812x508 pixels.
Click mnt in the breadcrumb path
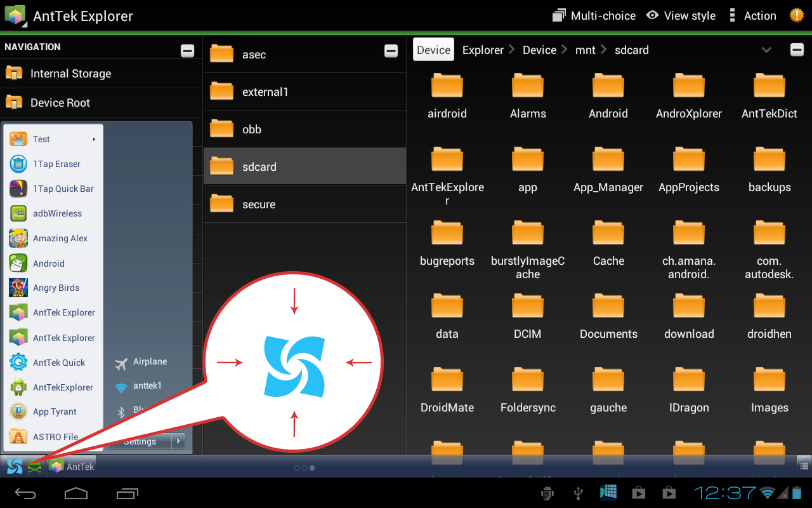(585, 49)
